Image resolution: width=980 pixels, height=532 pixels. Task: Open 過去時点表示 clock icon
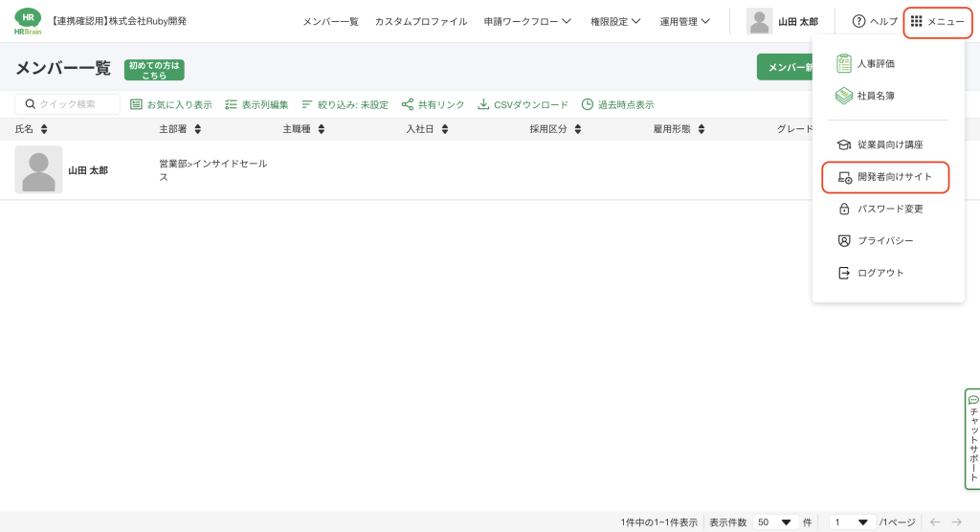click(588, 104)
